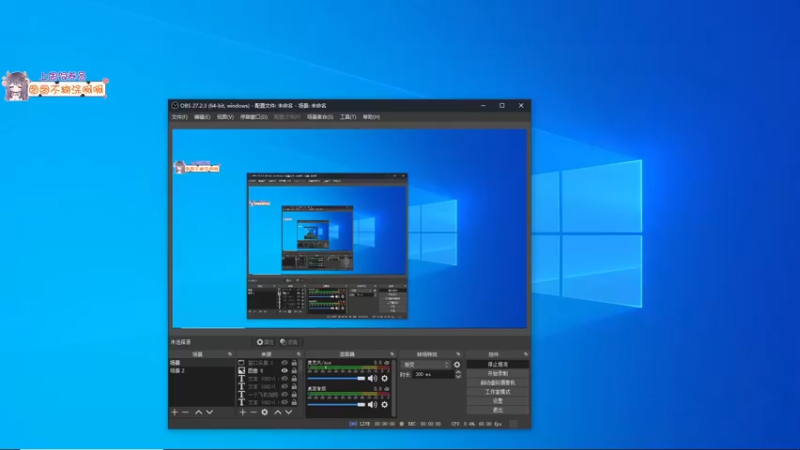Increase the transition duration with up arrow
Viewport: 800px width, 450px height.
[458, 372]
